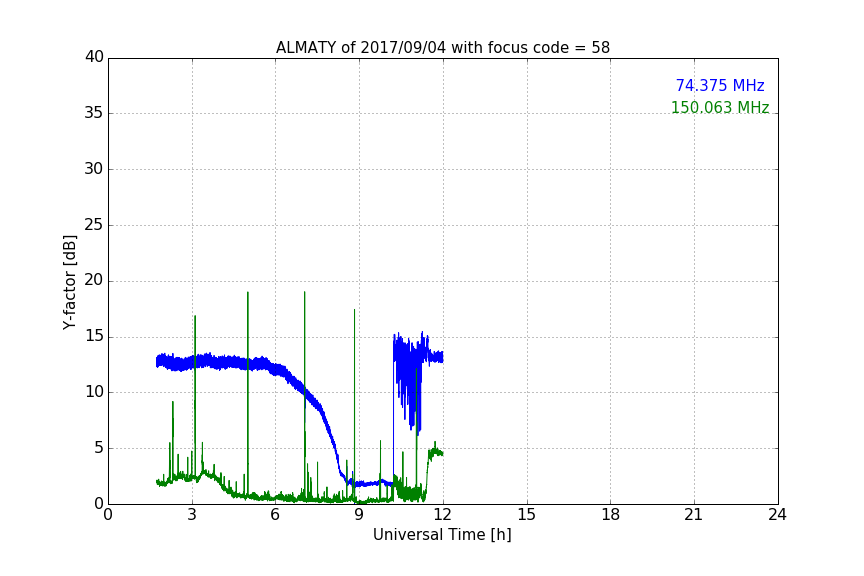Click the y-axis tick label 30
Viewport: 864px width, 576px height.
point(94,169)
